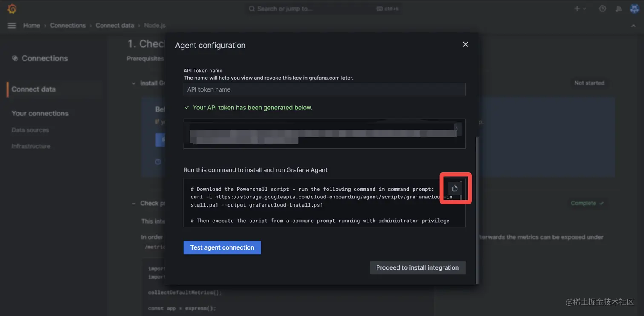
Task: Click the API token generated success message
Action: click(248, 108)
